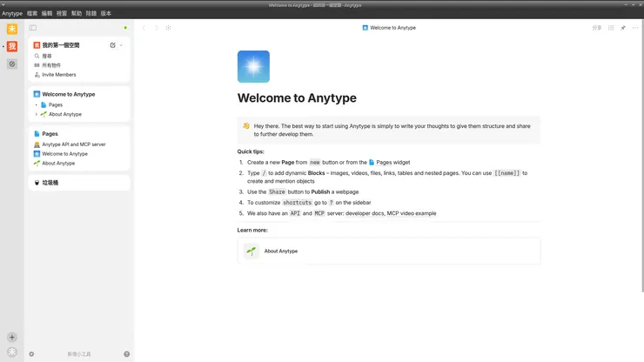Image resolution: width=644 pixels, height=362 pixels.
Task: Click the Learn more: heading text
Action: point(252,230)
